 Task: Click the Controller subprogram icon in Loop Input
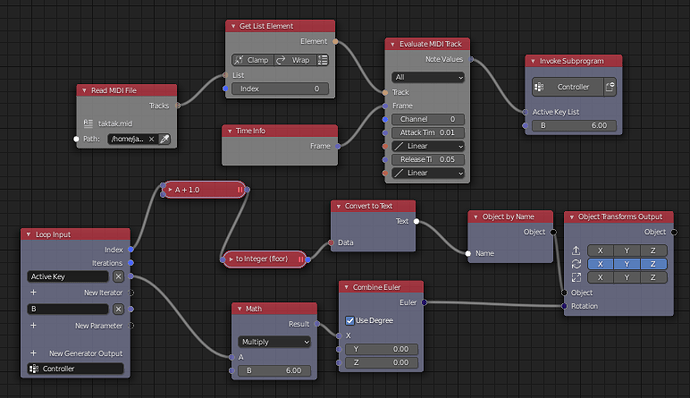click(34, 369)
